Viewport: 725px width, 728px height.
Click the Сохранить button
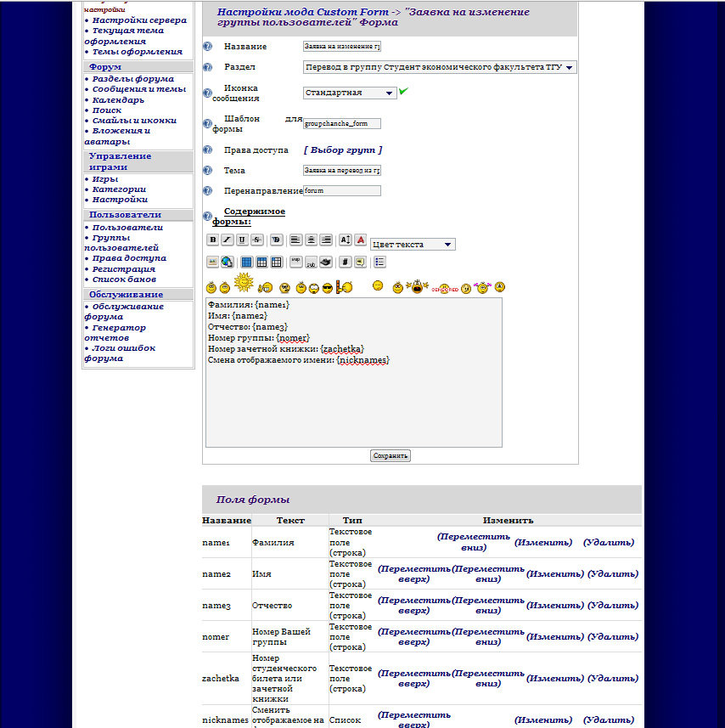coord(391,455)
